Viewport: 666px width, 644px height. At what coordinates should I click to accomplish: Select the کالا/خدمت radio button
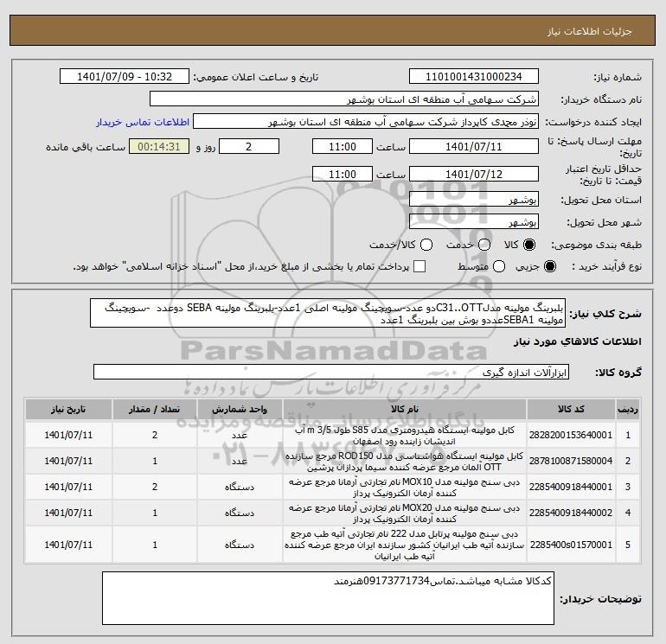click(x=426, y=245)
